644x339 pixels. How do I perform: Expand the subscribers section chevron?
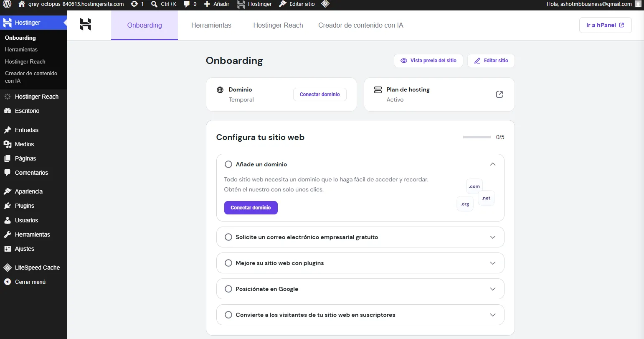pyautogui.click(x=493, y=315)
